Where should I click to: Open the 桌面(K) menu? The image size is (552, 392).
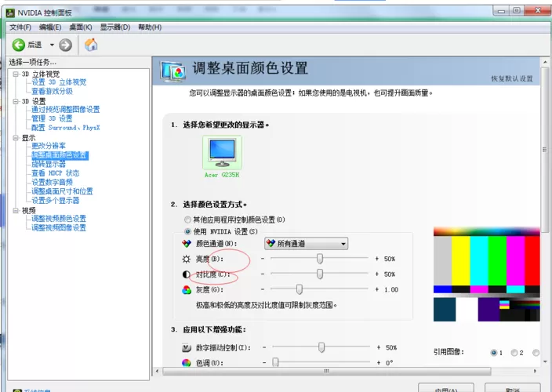click(81, 27)
